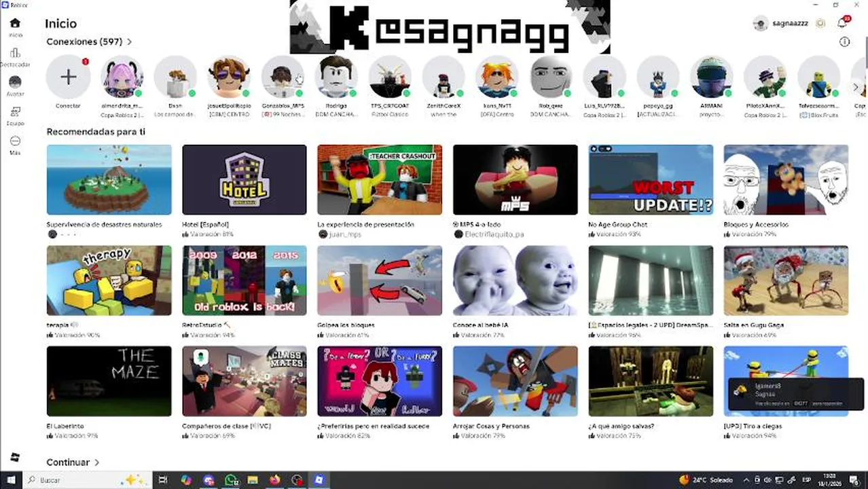Click the sagnaazzz profile avatar
The image size is (868, 489).
tap(761, 24)
